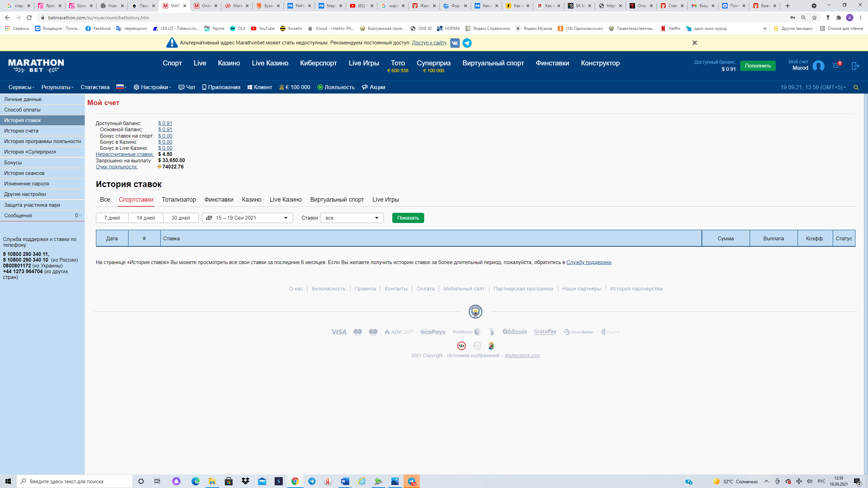Close the yellow alternative address banner
Image resolution: width=868 pixels, height=488 pixels.
pyautogui.click(x=694, y=43)
